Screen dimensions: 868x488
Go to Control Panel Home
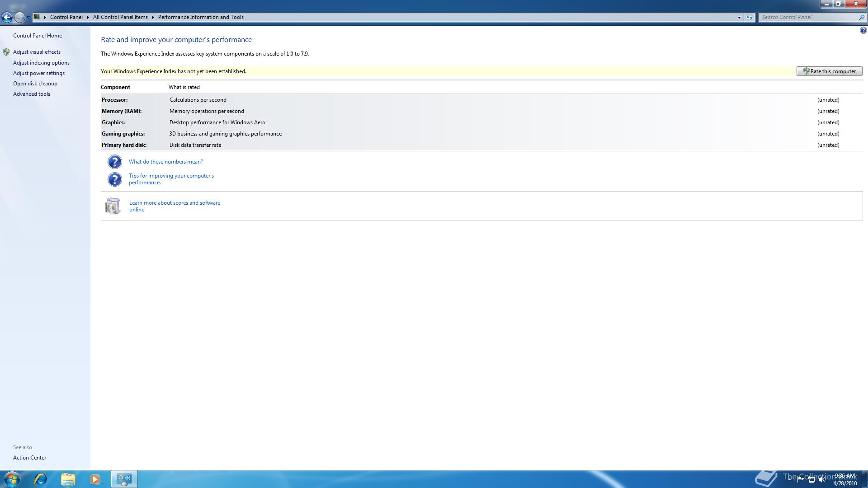(x=38, y=36)
